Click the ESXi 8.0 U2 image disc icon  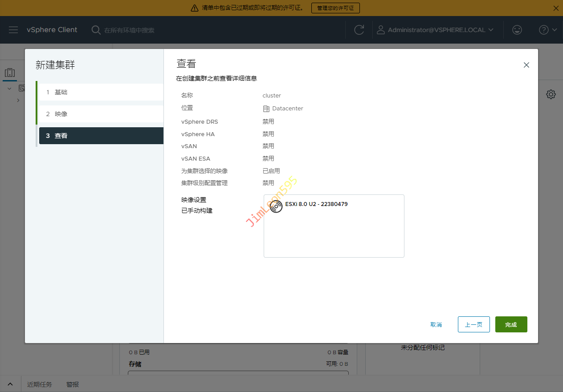(276, 206)
